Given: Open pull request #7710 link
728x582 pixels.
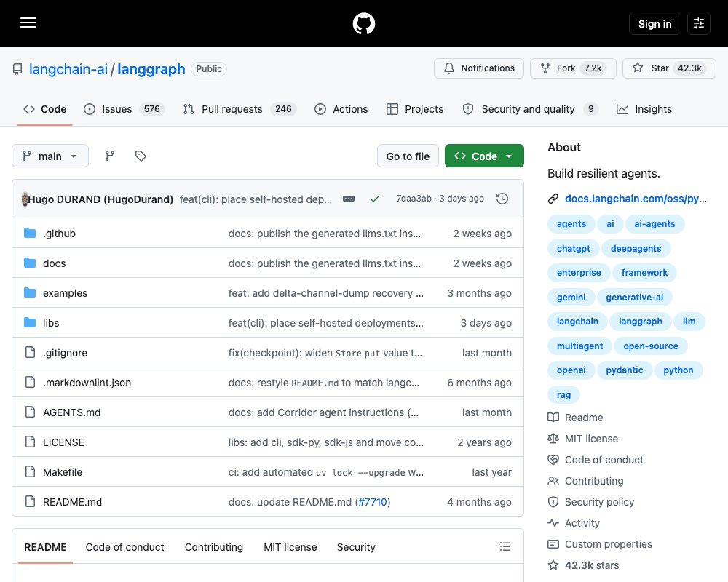Looking at the screenshot, I should click(372, 502).
